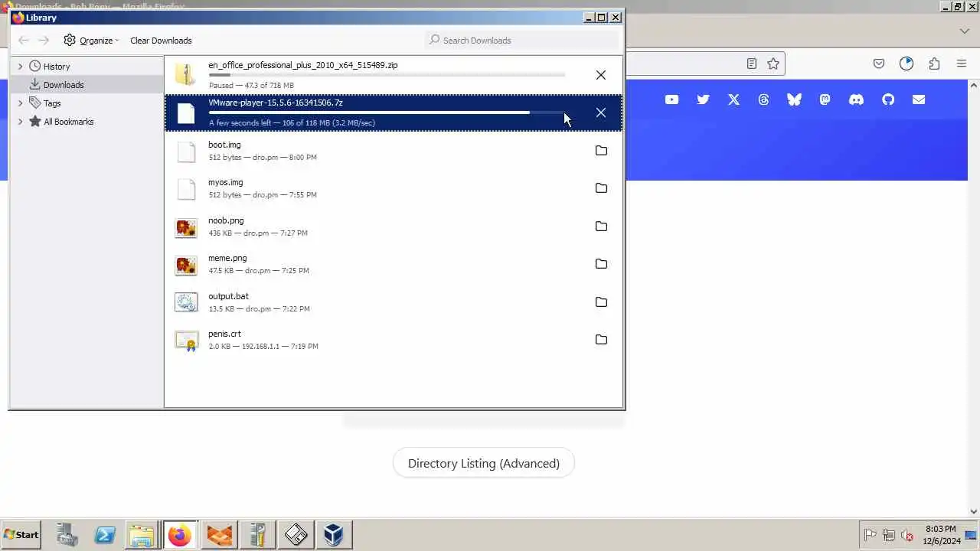Image resolution: width=980 pixels, height=551 pixels.
Task: Open the Firefox list-all-tabs chevron
Action: pyautogui.click(x=965, y=31)
